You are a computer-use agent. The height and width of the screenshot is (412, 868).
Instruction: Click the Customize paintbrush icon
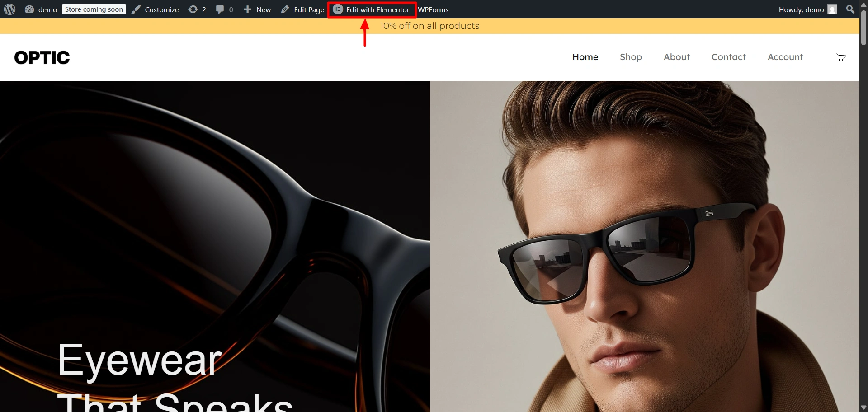coord(136,9)
